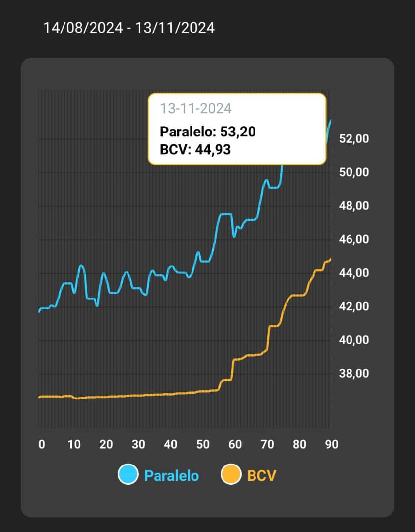Open the 14/08/2024 - 13/11/2024 date range
Screen dimensions: 415x532
129,27
